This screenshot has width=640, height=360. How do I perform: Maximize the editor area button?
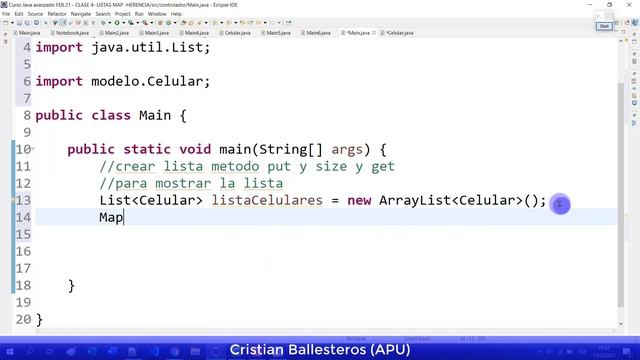point(624,32)
